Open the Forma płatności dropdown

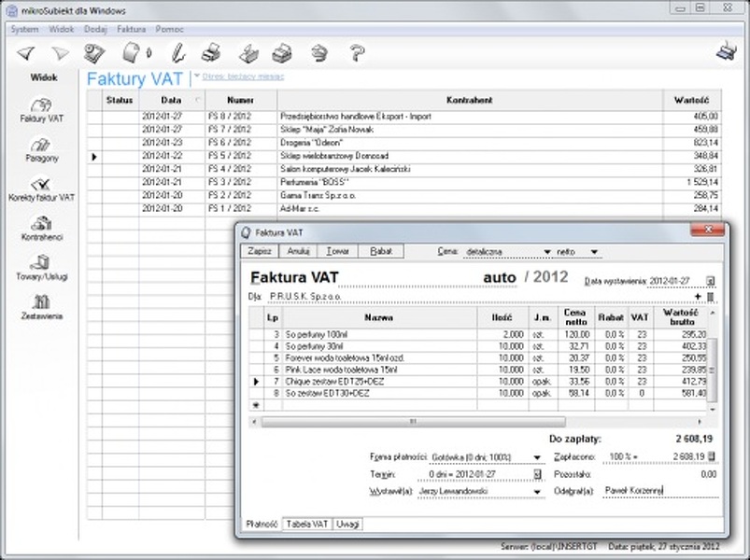click(x=537, y=456)
